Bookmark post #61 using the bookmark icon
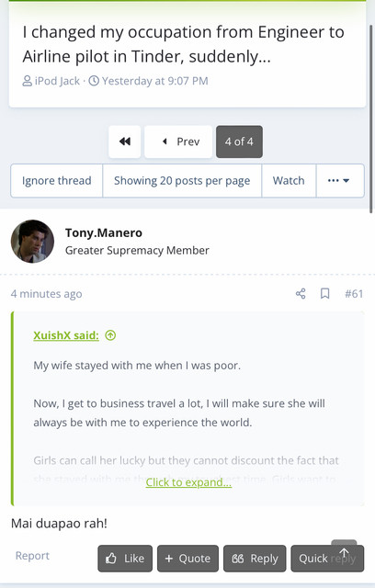This screenshot has width=375, height=588. [324, 294]
